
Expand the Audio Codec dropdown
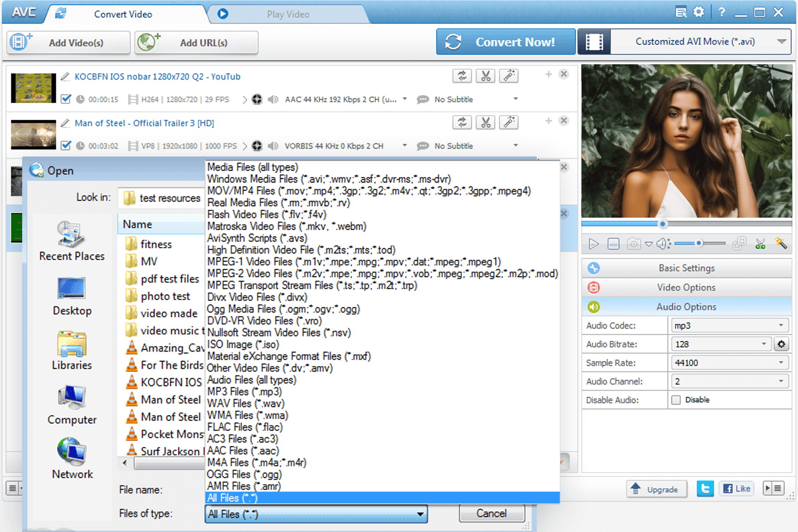pyautogui.click(x=781, y=325)
